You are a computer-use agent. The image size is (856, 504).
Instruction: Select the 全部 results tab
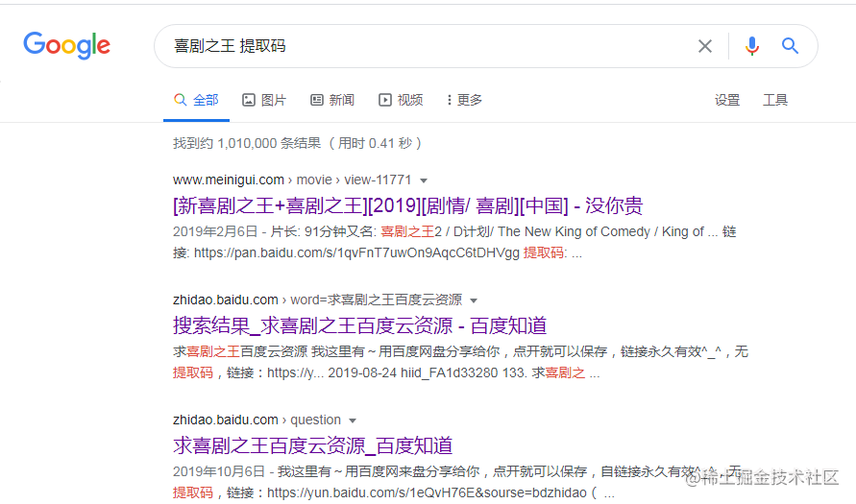point(196,100)
